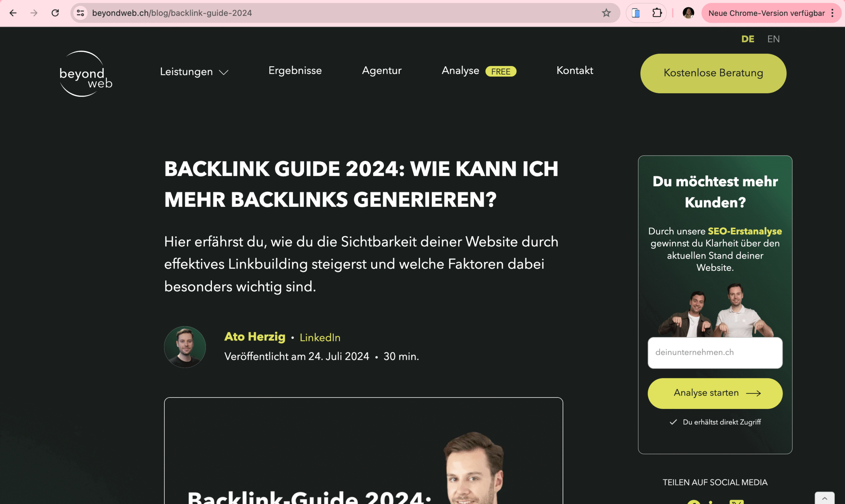Click the beyond web logo
The image size is (845, 504).
pyautogui.click(x=85, y=74)
